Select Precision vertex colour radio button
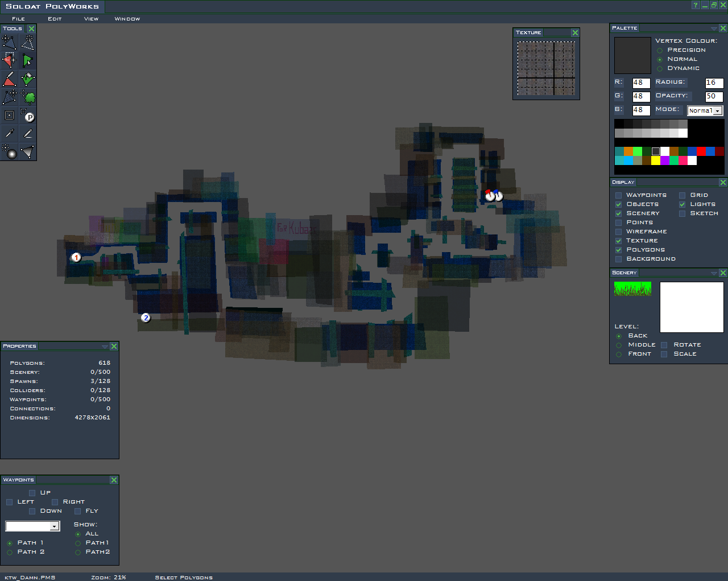This screenshot has width=728, height=581. pos(660,51)
